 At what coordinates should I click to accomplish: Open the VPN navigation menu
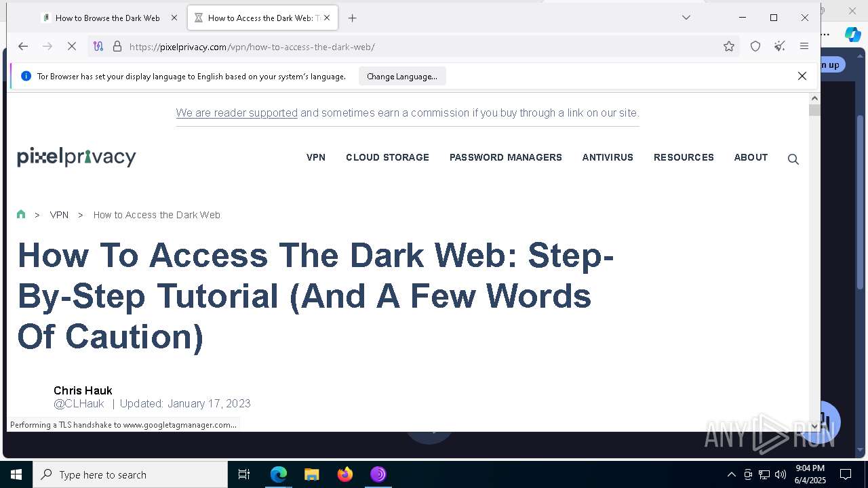[x=316, y=157]
